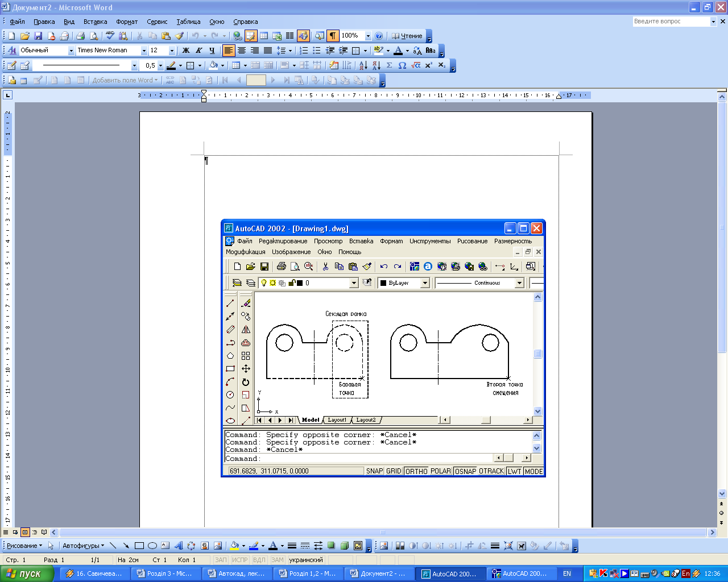Open the line style dropdown in tables toolbar
This screenshot has width=728, height=582.
pyautogui.click(x=134, y=65)
